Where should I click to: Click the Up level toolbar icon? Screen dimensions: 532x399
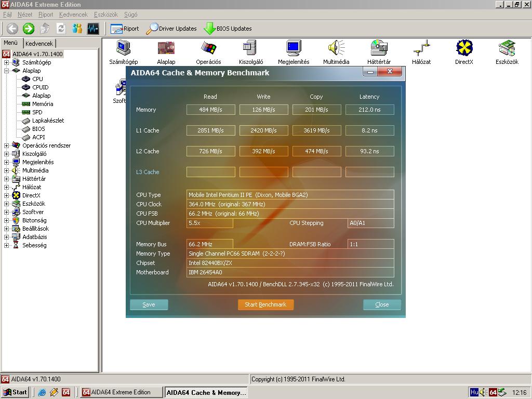pyautogui.click(x=45, y=29)
